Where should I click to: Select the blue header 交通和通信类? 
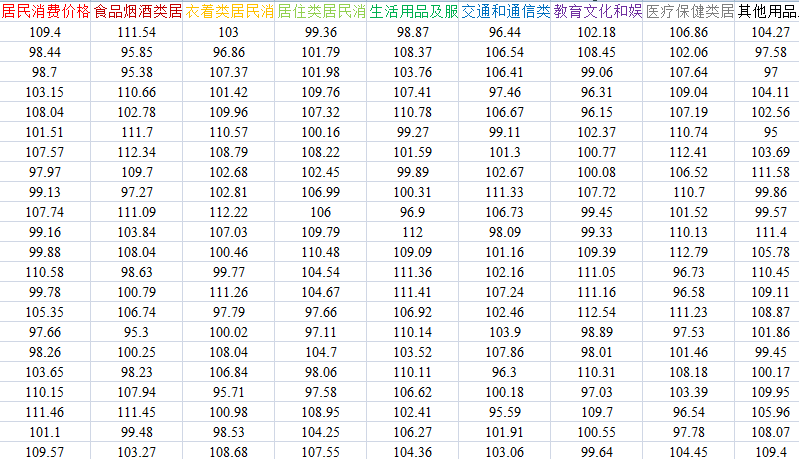pos(504,11)
